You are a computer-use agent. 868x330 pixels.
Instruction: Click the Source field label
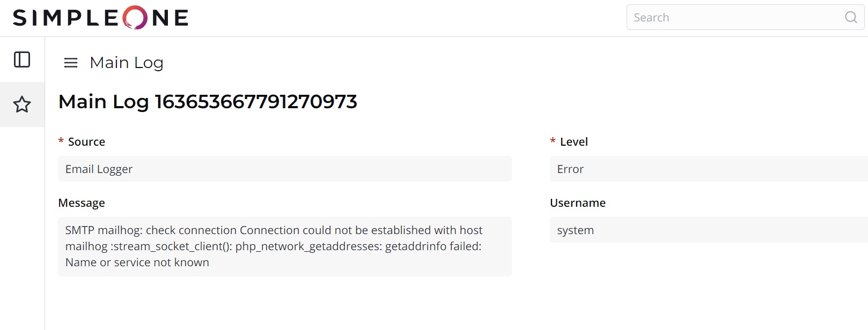pyautogui.click(x=86, y=142)
